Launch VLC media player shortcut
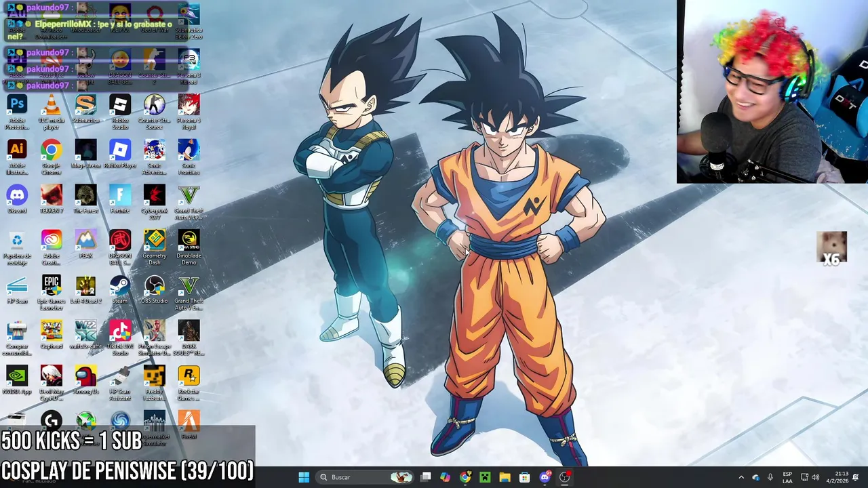Viewport: 868px width, 488px height. (x=51, y=113)
